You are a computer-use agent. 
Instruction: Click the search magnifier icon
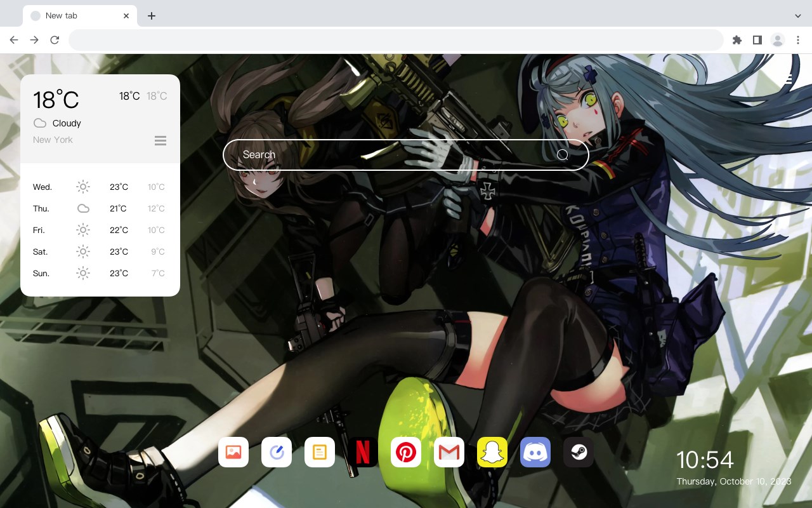pos(563,155)
